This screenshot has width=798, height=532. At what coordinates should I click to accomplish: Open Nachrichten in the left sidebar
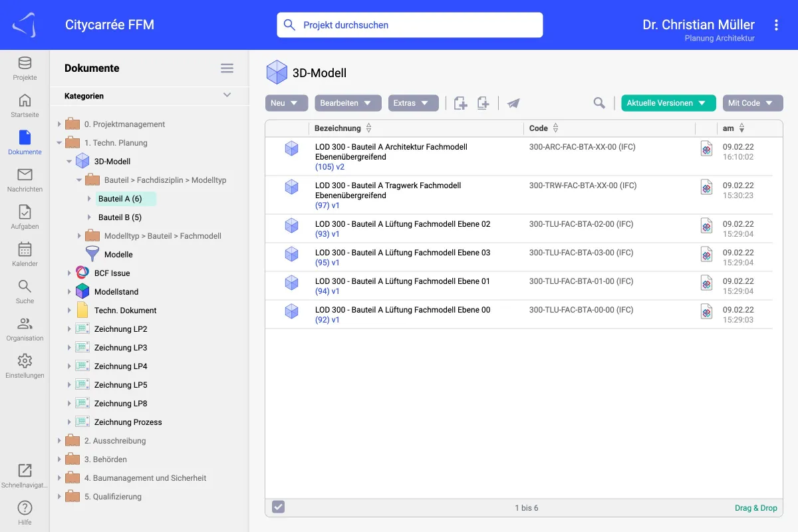(x=25, y=180)
